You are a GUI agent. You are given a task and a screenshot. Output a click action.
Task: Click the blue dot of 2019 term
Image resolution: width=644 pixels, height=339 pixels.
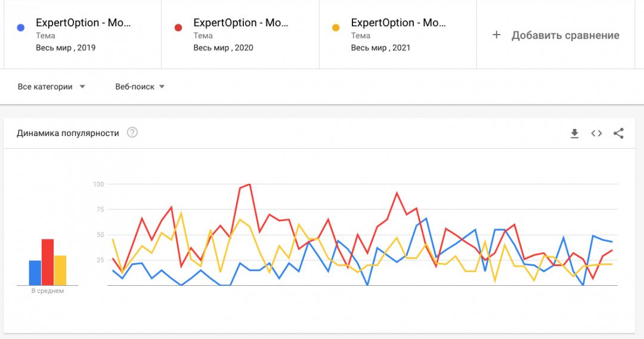tap(21, 27)
